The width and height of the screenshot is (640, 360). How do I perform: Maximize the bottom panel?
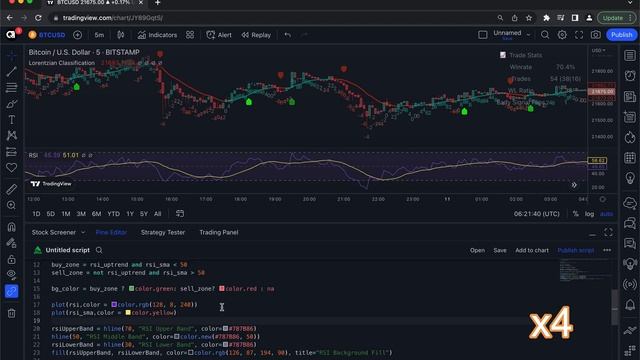click(x=608, y=232)
